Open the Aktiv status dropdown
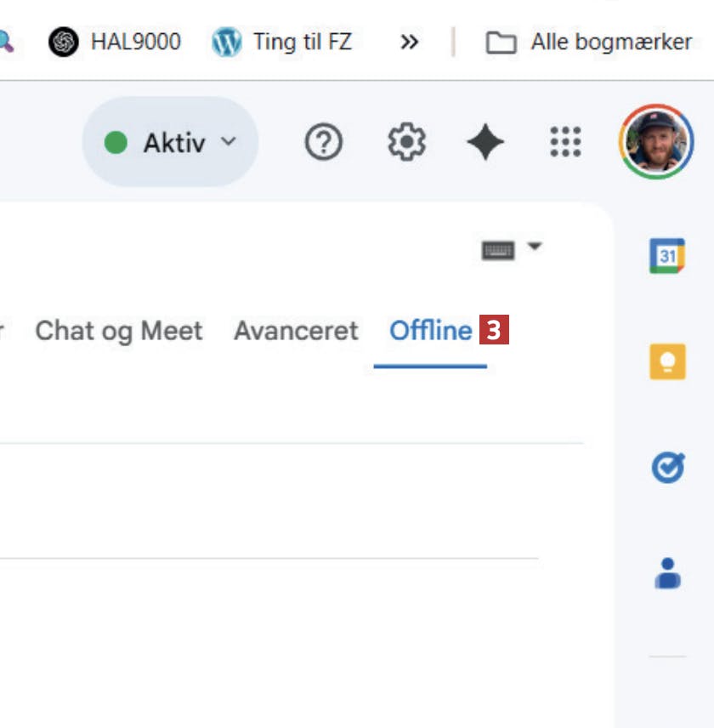 [170, 142]
